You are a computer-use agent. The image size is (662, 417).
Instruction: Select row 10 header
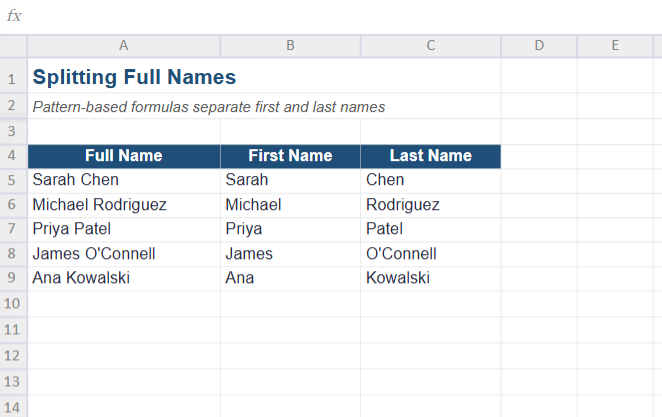[14, 303]
